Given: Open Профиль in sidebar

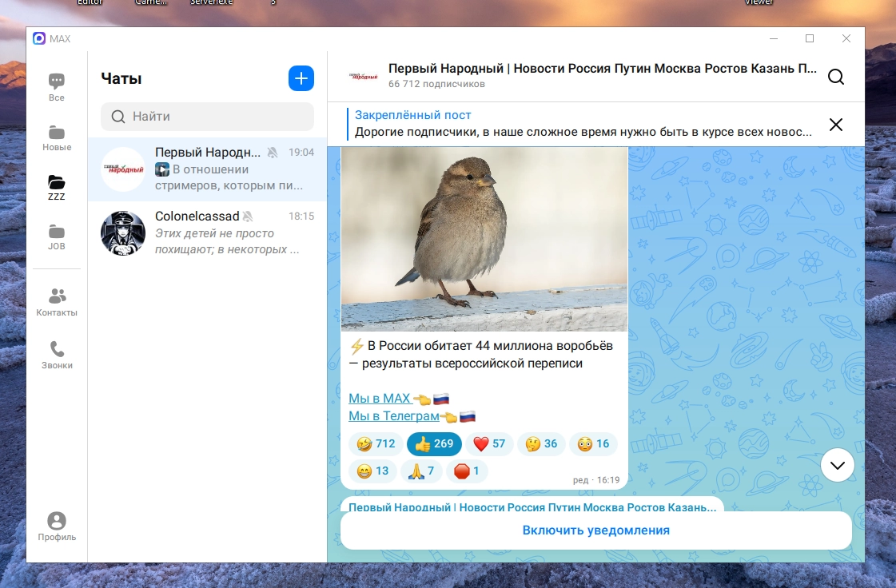Looking at the screenshot, I should 57,526.
